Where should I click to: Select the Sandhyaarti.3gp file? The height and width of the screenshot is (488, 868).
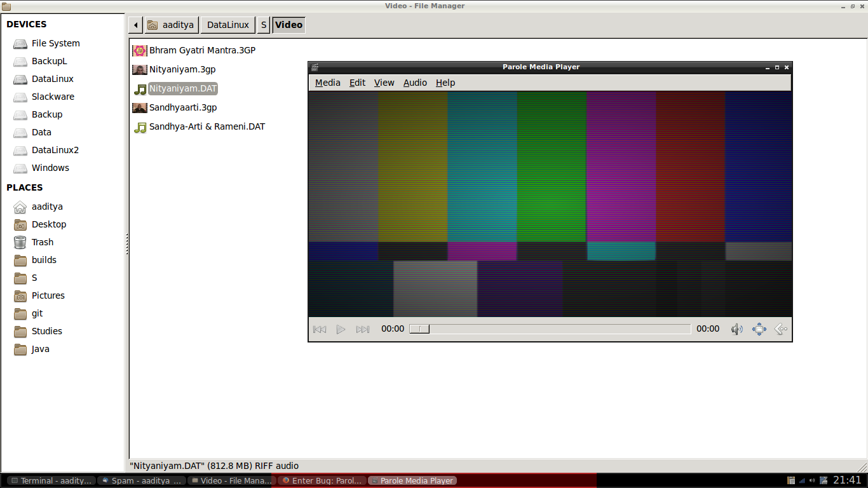[x=182, y=107]
